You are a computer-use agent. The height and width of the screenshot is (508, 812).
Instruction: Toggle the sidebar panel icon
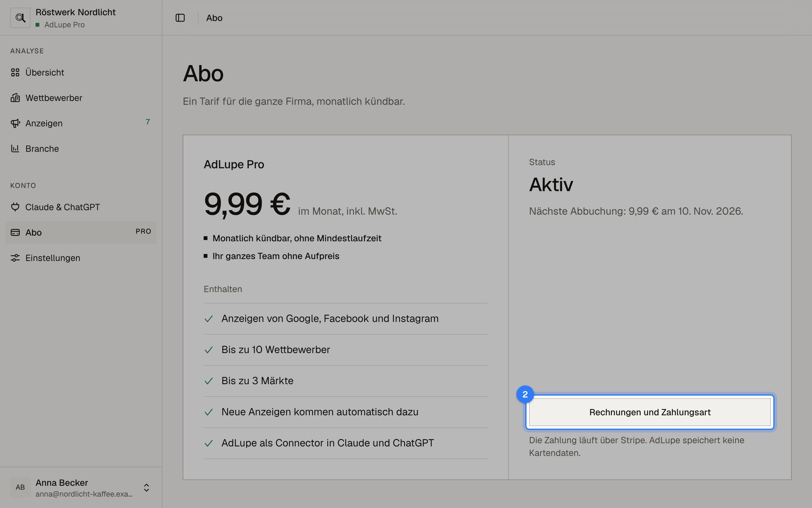pyautogui.click(x=180, y=18)
